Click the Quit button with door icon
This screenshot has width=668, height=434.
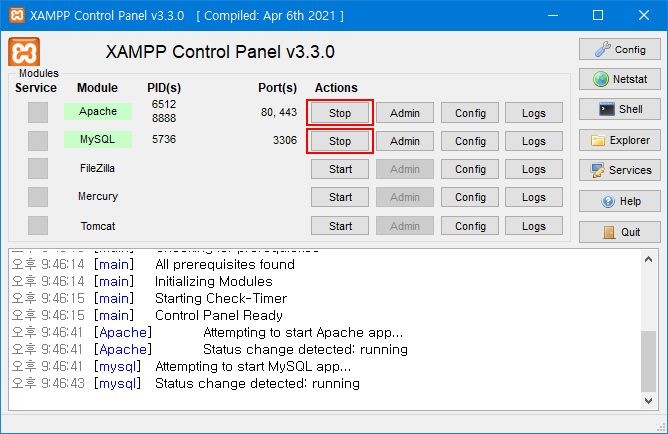(x=619, y=232)
